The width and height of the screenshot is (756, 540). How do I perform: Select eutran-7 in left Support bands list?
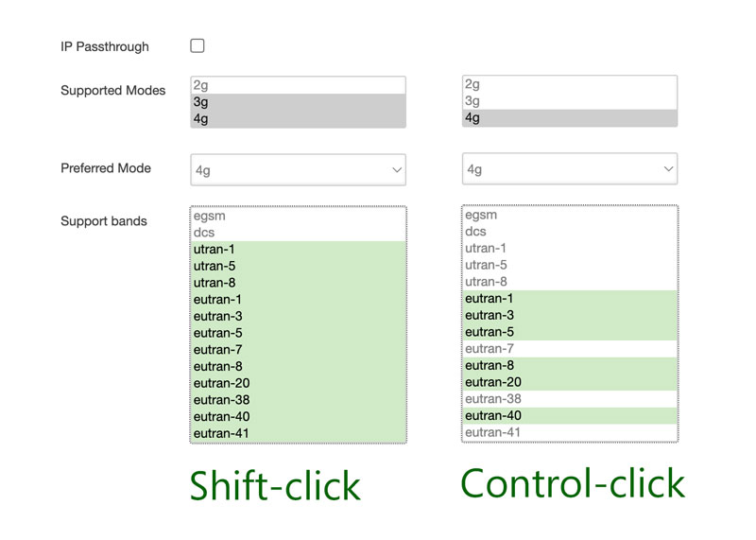tap(298, 350)
